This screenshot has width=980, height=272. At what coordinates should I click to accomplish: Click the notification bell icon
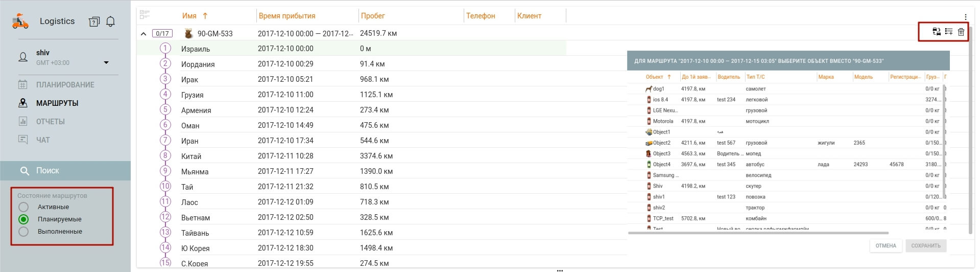[110, 21]
